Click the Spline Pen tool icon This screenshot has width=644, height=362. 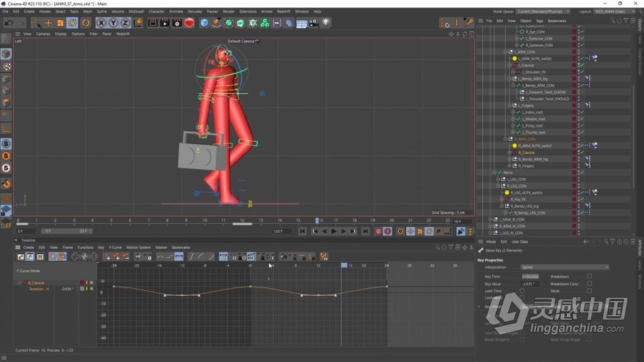(x=216, y=23)
